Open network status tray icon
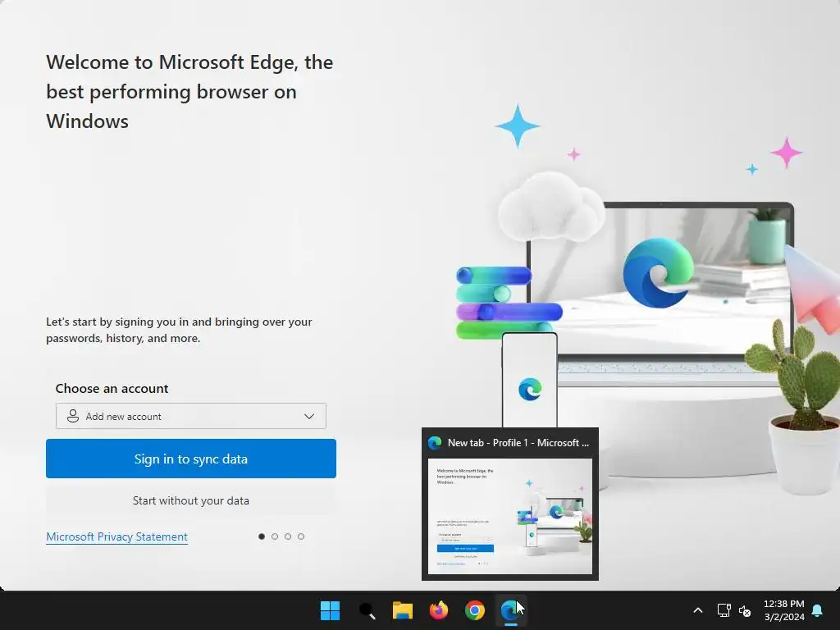The width and height of the screenshot is (840, 630). click(x=724, y=610)
